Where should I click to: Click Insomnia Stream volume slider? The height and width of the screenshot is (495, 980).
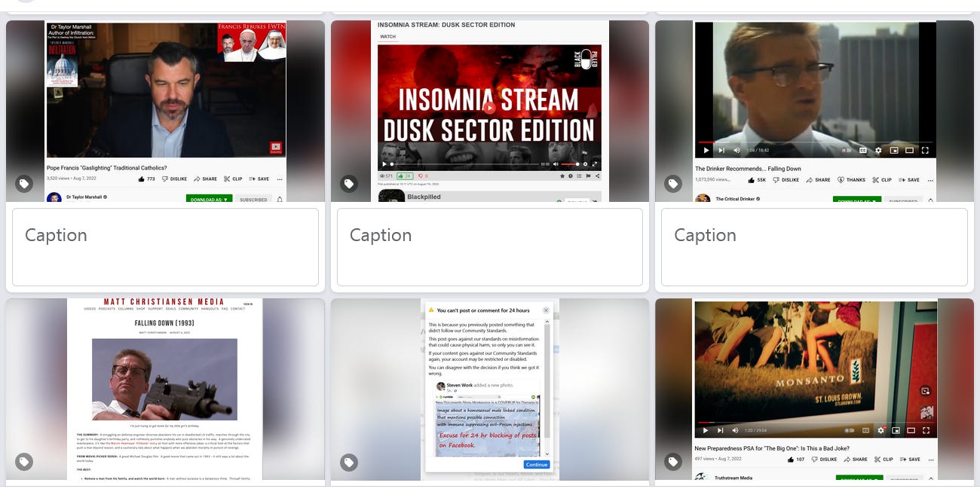(571, 164)
